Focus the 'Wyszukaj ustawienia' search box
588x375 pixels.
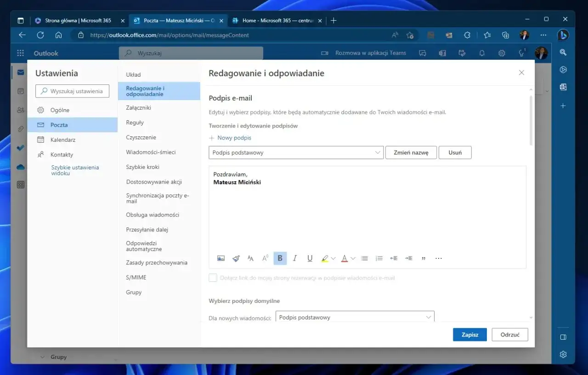pyautogui.click(x=72, y=91)
